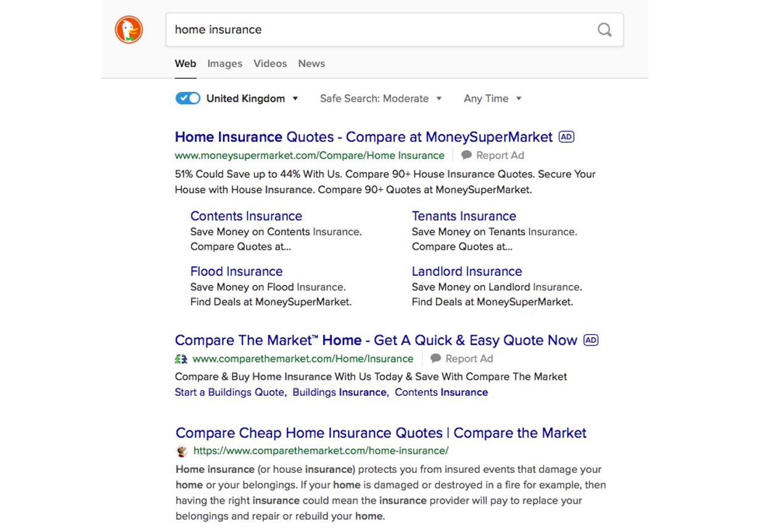Viewport: 769px width, 532px height.
Task: Visit the www.moneysupermarket.com/Compare/Home Insurance URL
Action: coord(310,155)
